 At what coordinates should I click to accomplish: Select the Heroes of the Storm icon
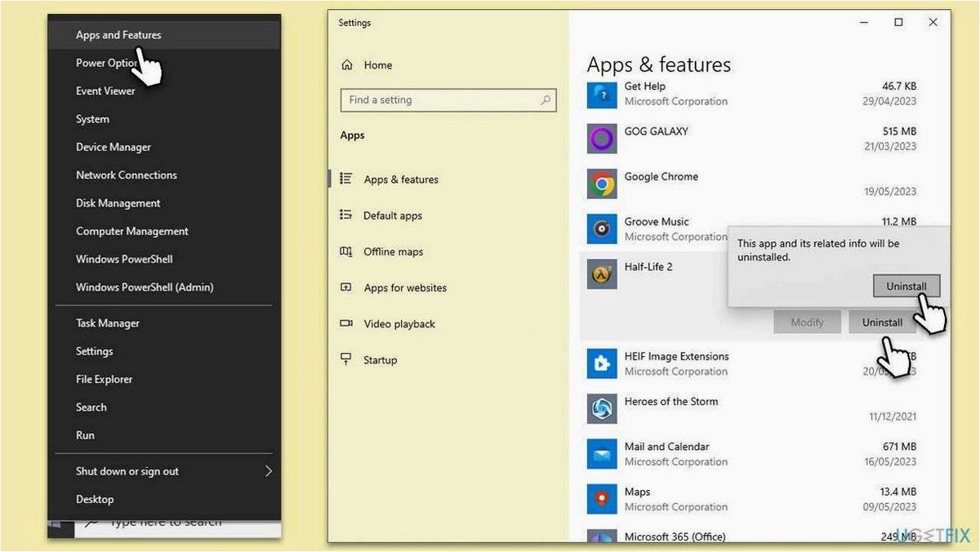pyautogui.click(x=602, y=409)
